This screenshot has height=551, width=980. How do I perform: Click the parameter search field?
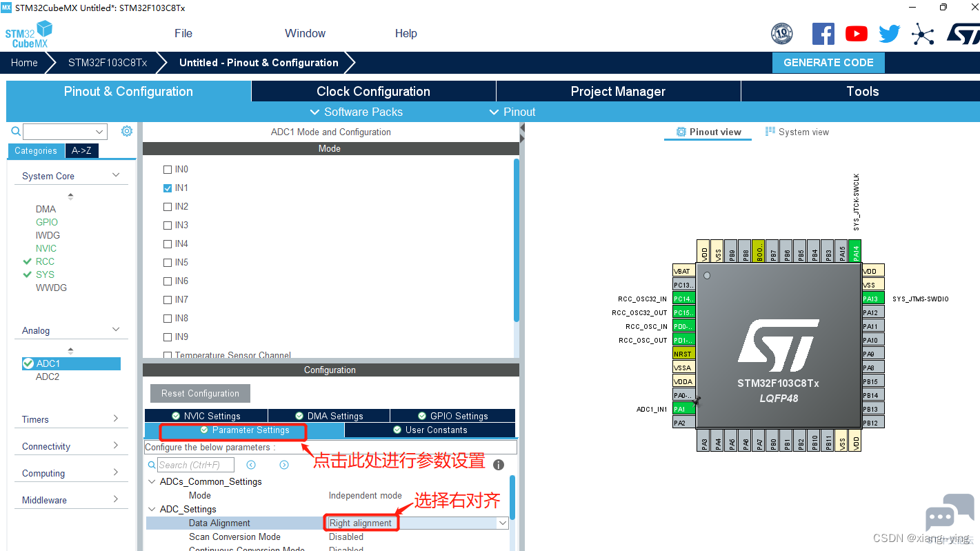click(196, 465)
